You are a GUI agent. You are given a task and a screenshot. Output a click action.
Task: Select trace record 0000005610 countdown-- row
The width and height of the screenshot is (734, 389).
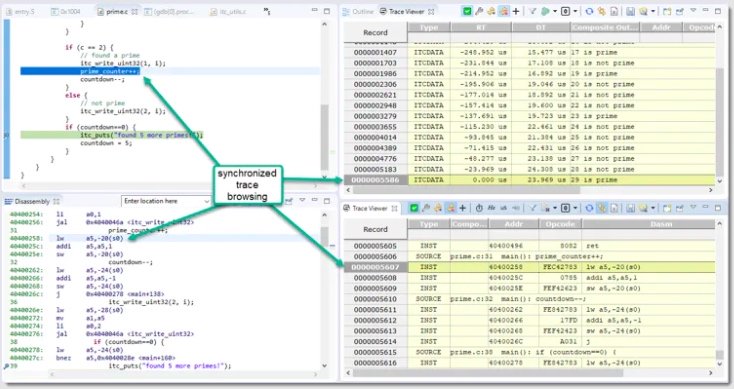[529, 299]
